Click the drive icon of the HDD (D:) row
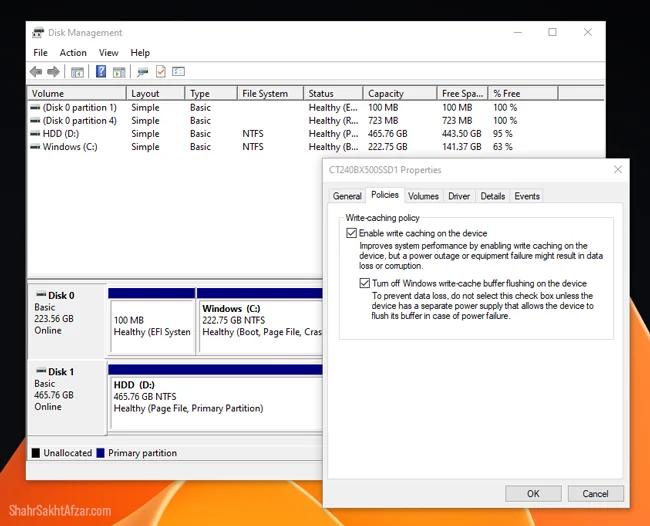Image resolution: width=650 pixels, height=526 pixels. pos(35,134)
